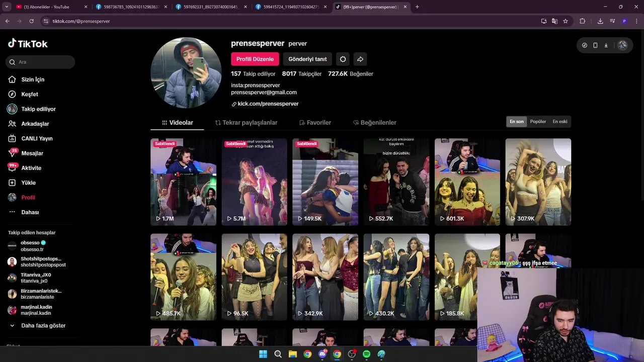
Task: Sort videos by En eski
Action: pos(560,122)
